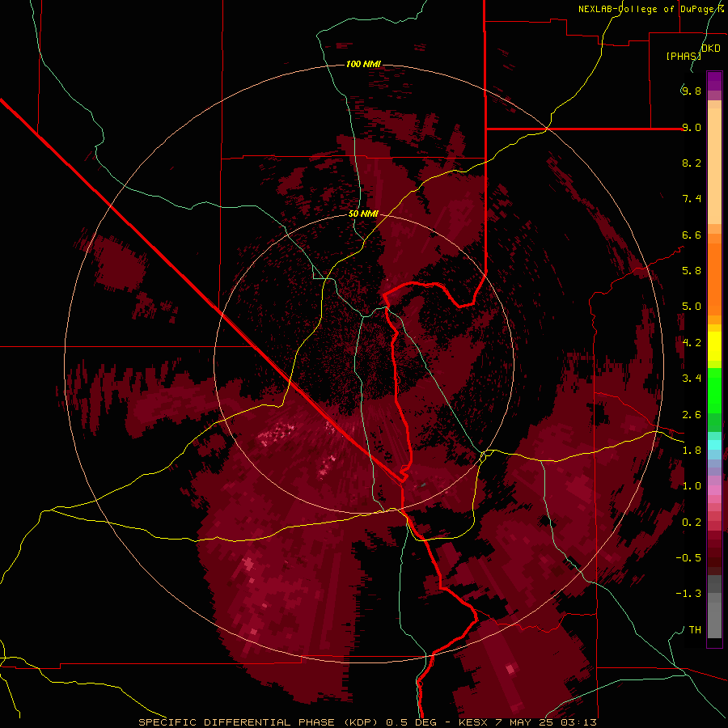Click the 1.8 legend value
This screenshot has height=728, width=728.
click(x=692, y=451)
